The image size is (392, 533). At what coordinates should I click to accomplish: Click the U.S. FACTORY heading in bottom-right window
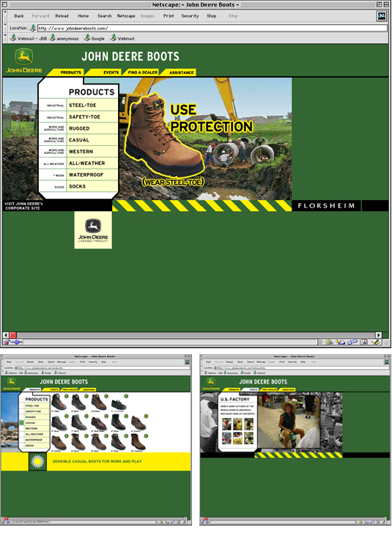click(234, 399)
